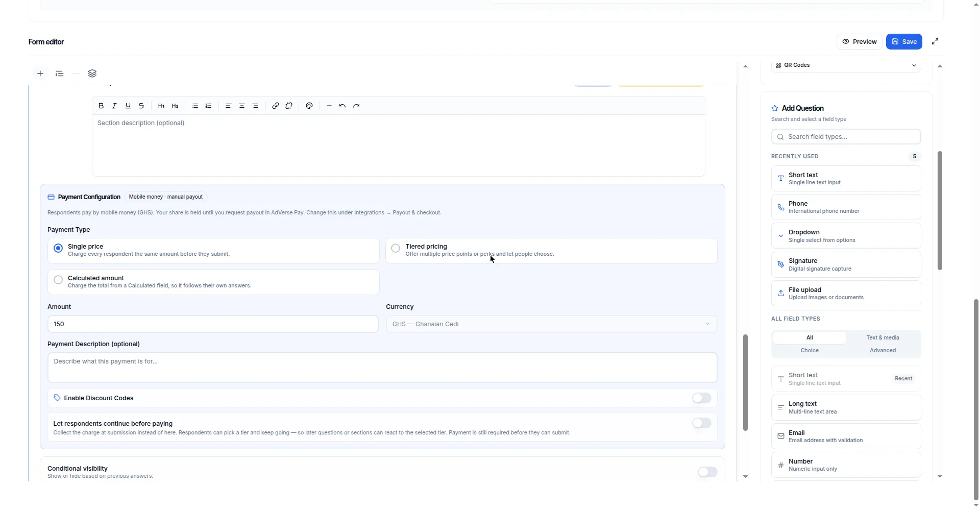Focus the Amount input field
Screen dimensions: 980x510
pyautogui.click(x=213, y=324)
